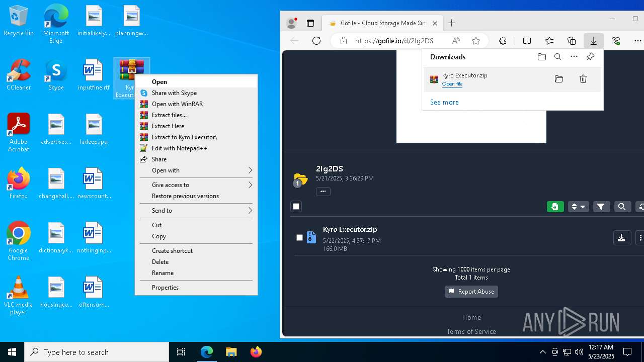
Task: Select Properties in context menu
Action: 196,288
